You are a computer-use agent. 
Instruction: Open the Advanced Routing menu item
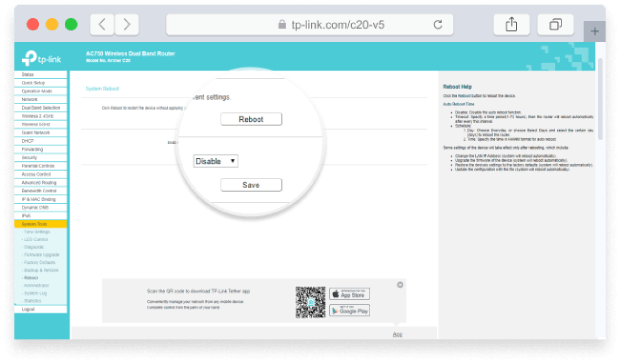(41, 182)
